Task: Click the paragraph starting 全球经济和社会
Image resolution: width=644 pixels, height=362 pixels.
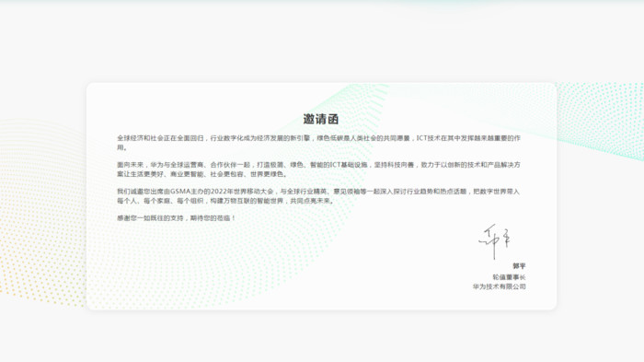Action: [x=318, y=143]
